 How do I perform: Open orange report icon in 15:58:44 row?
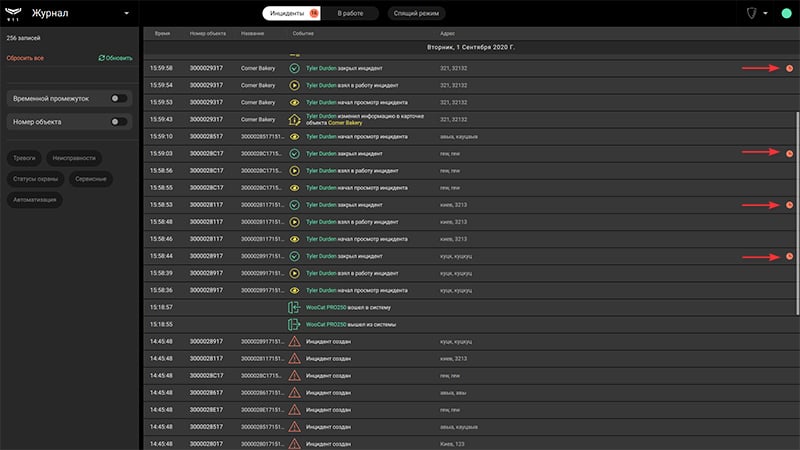point(789,256)
